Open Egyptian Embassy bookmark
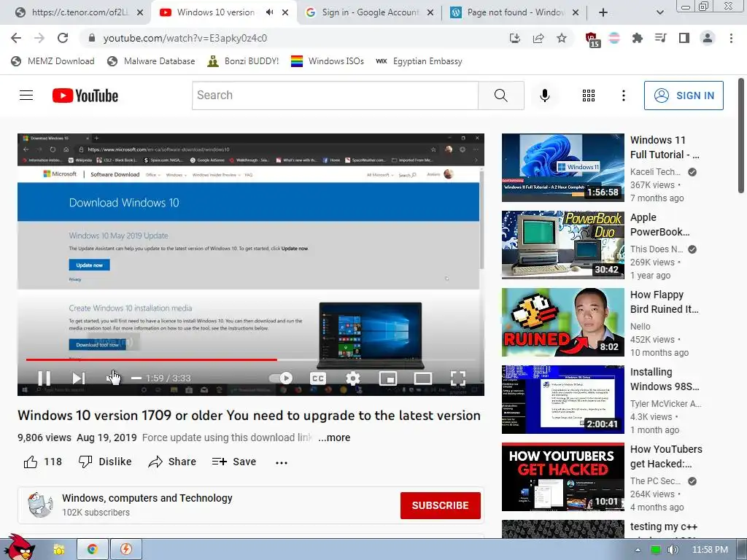The image size is (747, 560). [x=419, y=61]
